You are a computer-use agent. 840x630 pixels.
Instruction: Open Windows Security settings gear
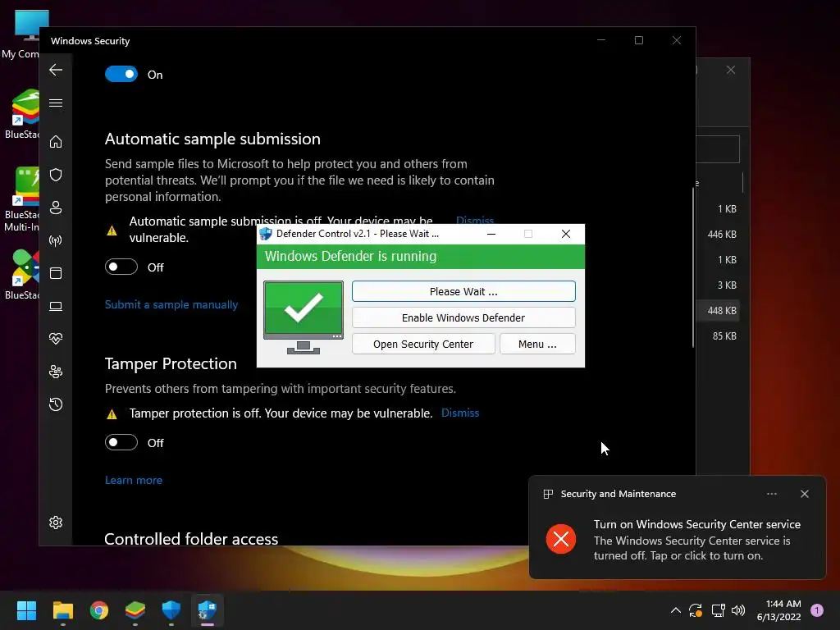point(56,523)
